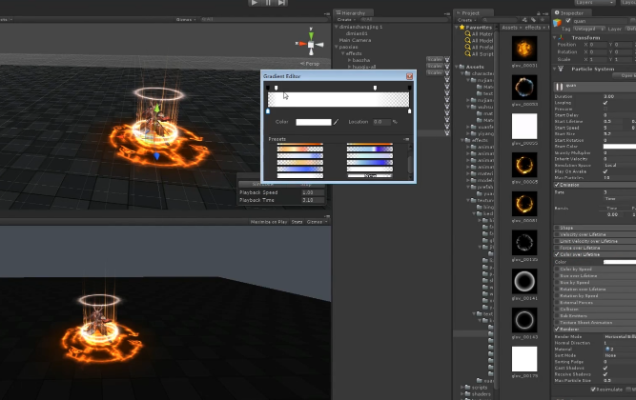Click the Step frame button

(280, 3)
